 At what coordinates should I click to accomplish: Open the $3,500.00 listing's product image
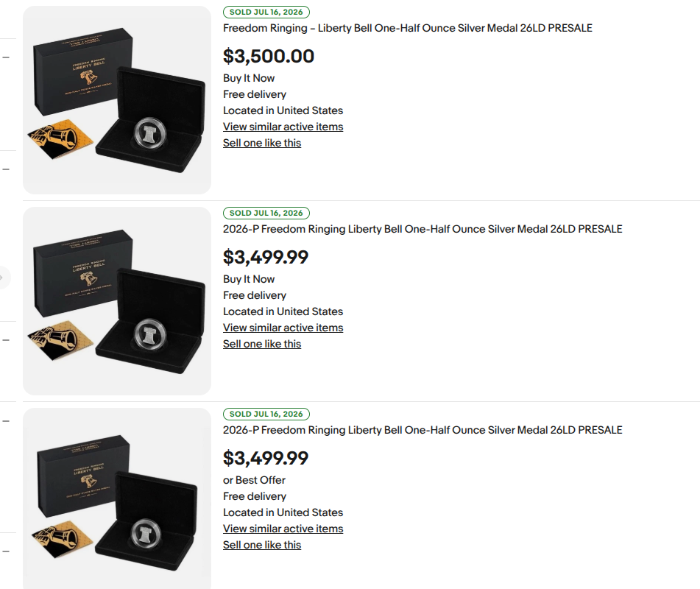coord(117,100)
